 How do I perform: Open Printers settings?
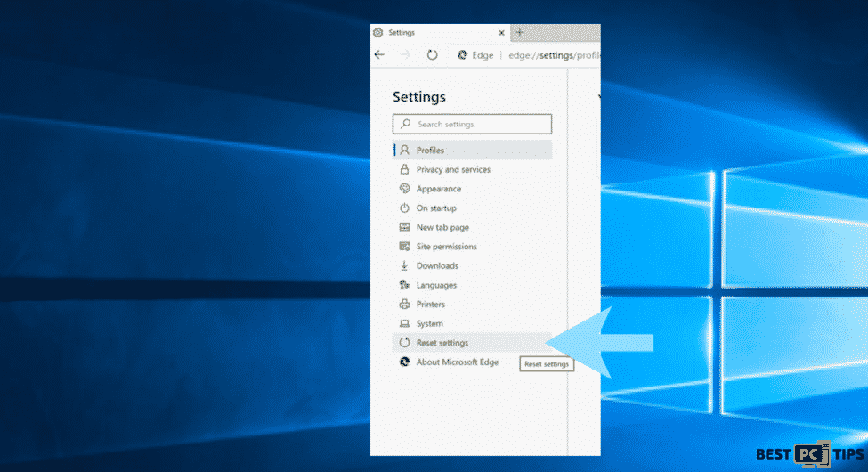(472, 305)
